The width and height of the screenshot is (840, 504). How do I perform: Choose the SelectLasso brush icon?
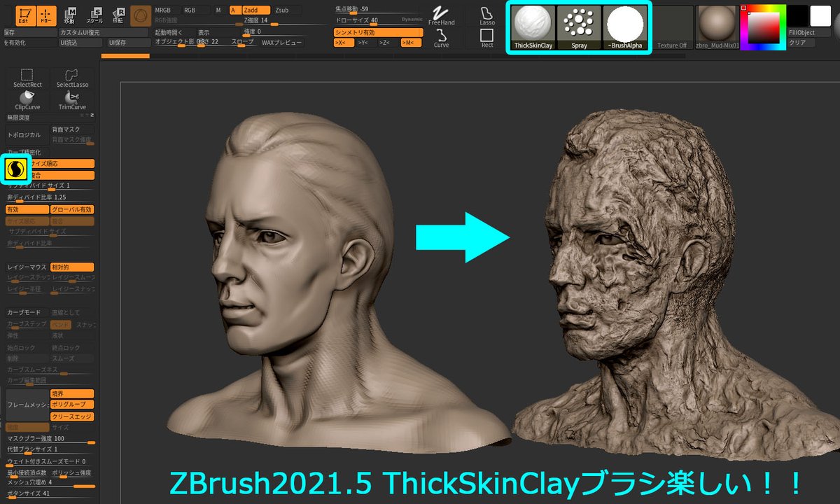73,78
